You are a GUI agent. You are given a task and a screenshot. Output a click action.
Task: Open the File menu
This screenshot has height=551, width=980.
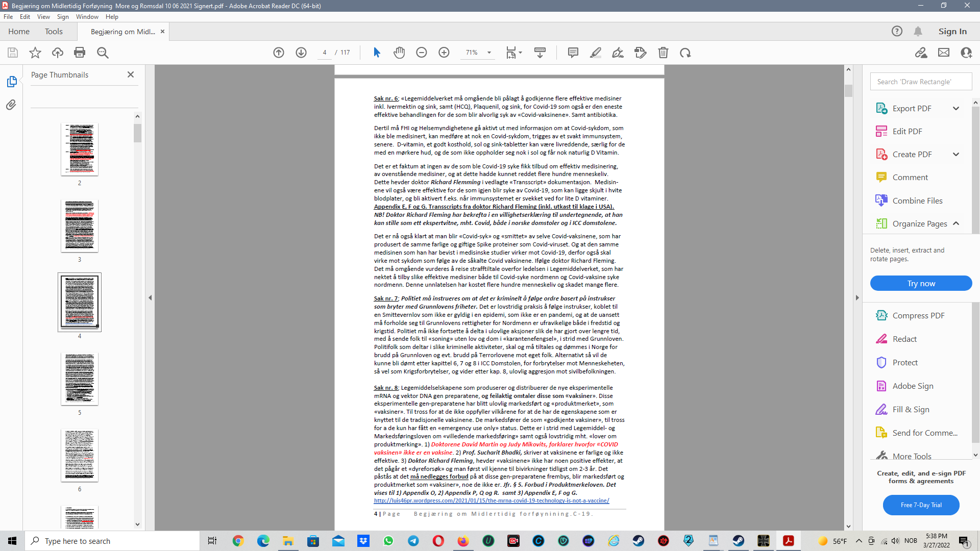coord(8,17)
